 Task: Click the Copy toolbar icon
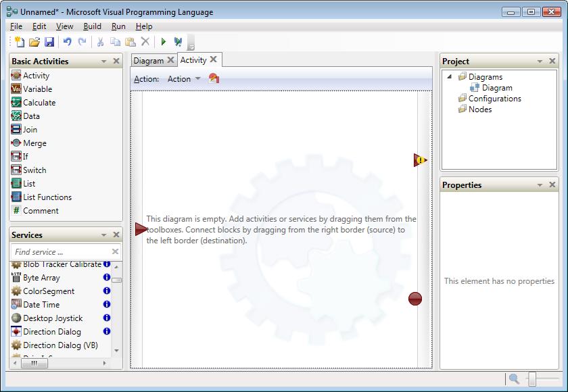(115, 42)
